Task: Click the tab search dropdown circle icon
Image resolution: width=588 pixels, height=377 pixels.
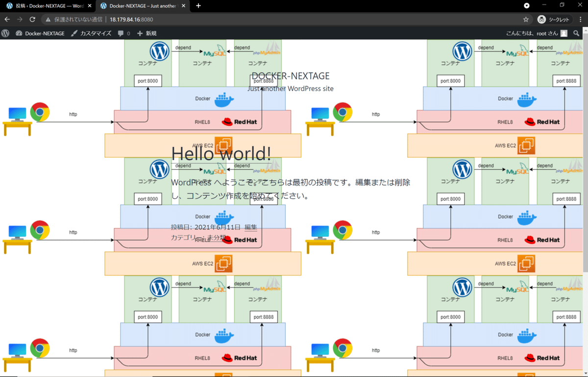Action: tap(527, 6)
